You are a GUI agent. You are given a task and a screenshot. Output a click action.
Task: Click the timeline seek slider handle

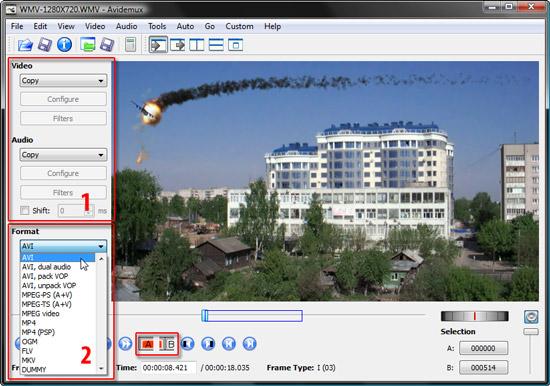pos(205,315)
